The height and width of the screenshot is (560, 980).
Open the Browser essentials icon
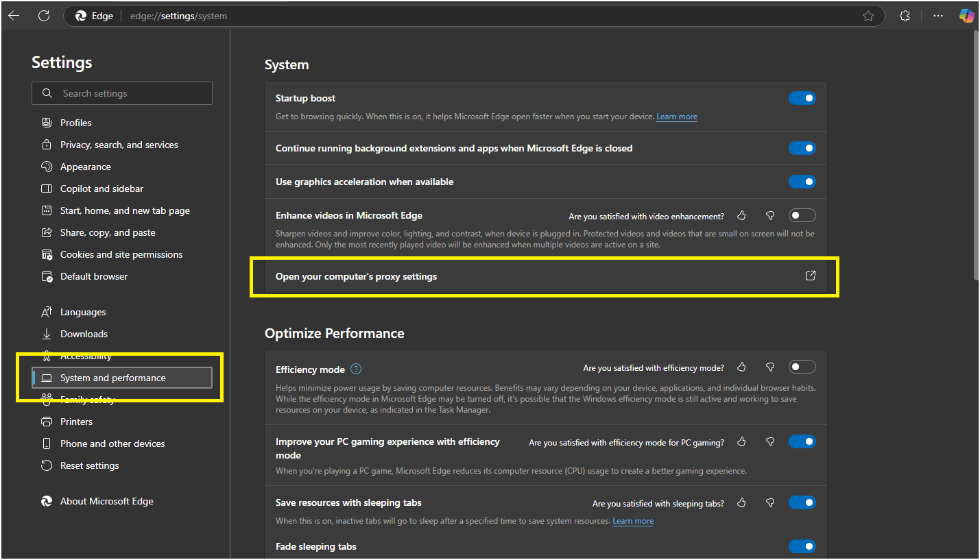(905, 15)
